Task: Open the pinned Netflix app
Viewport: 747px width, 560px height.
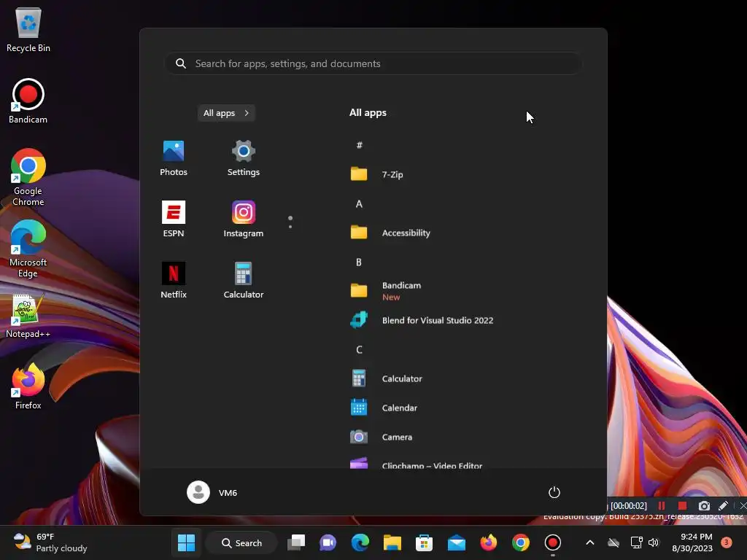Action: click(x=174, y=281)
